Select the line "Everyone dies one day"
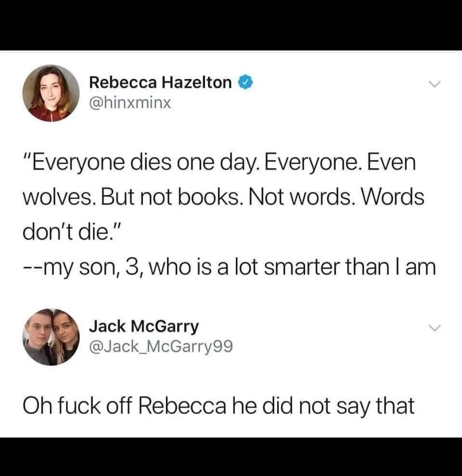Image resolution: width=462 pixels, height=476 pixels. click(219, 163)
